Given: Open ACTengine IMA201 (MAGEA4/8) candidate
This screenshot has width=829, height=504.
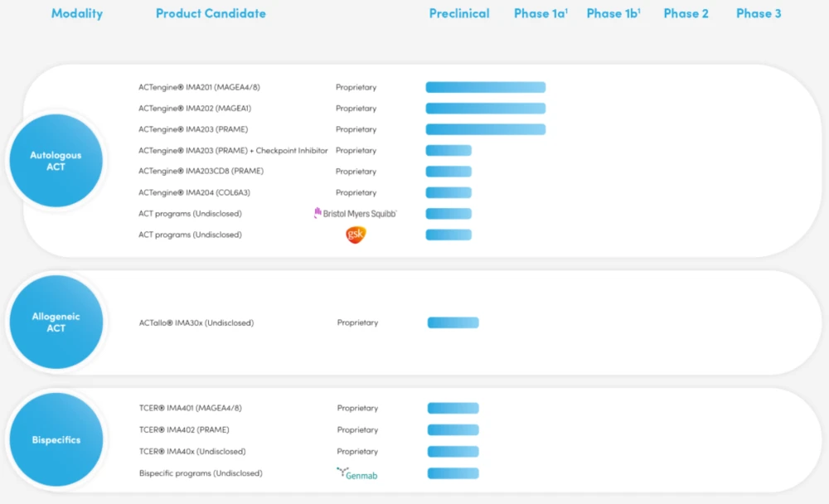Looking at the screenshot, I should point(199,87).
